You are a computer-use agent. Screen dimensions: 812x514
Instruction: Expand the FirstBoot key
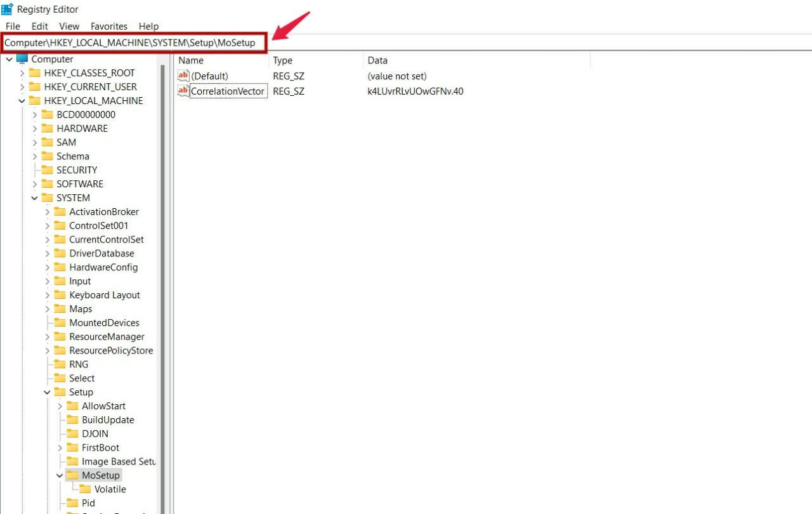[60, 448]
